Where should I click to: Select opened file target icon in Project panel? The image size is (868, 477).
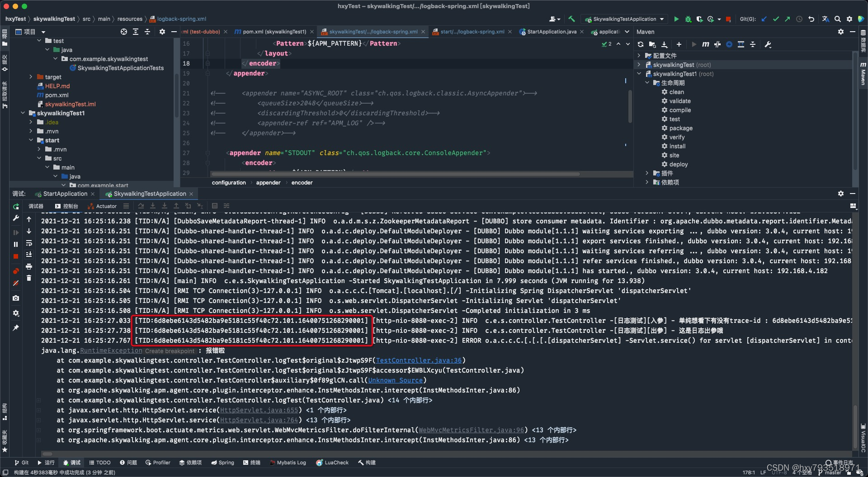click(124, 32)
